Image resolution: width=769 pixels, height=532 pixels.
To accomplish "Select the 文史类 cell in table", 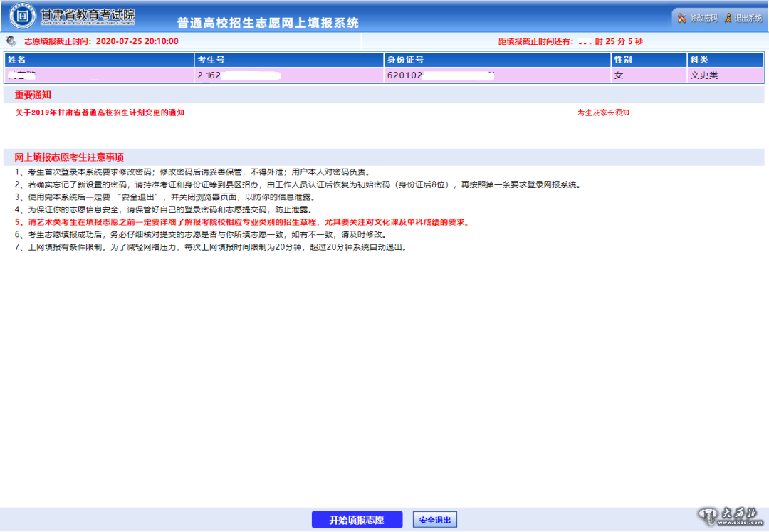I will (x=703, y=75).
